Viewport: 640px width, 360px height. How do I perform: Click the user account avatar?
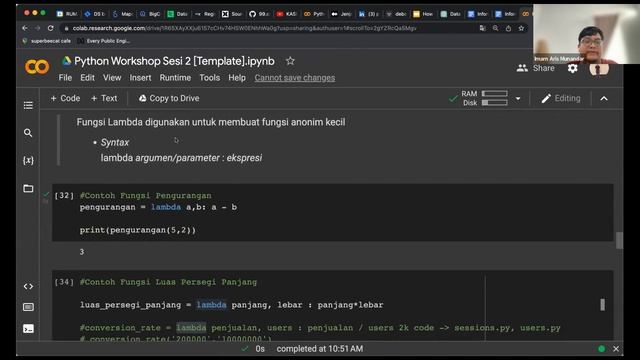tap(598, 69)
